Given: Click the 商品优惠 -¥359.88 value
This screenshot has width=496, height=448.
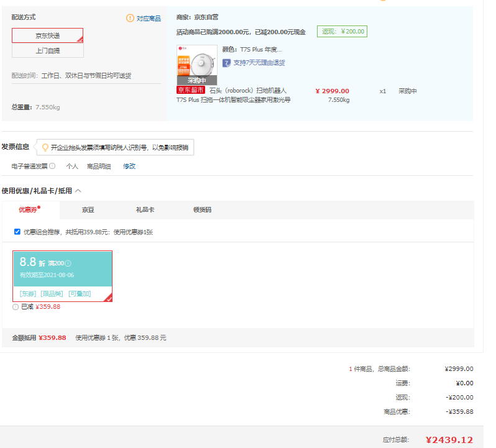Looking at the screenshot, I should 459,411.
